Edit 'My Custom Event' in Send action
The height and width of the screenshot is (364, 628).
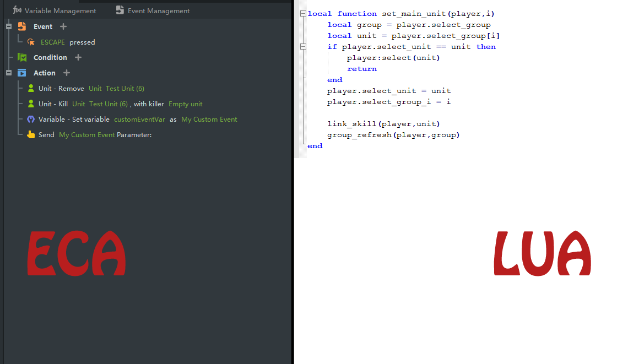pyautogui.click(x=87, y=135)
